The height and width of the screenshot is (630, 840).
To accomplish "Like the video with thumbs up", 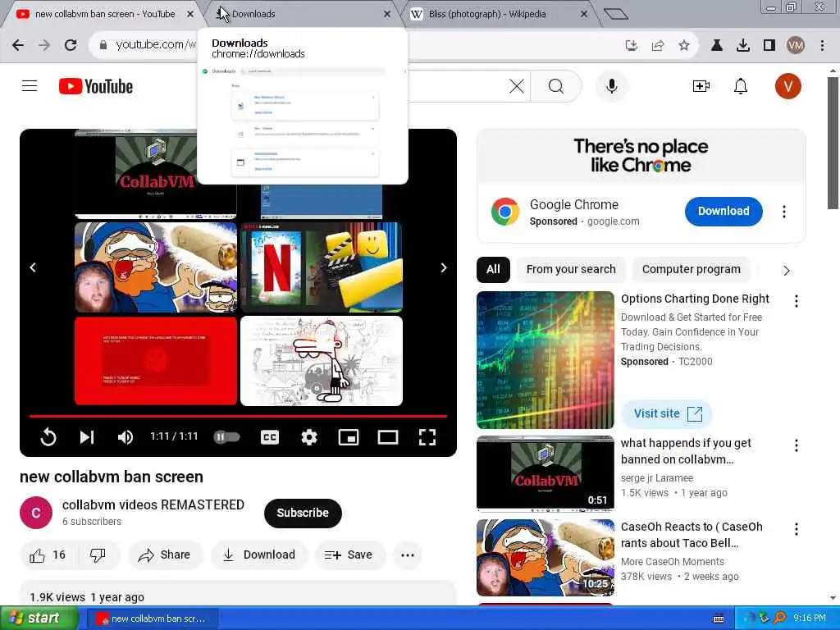I will pos(47,555).
